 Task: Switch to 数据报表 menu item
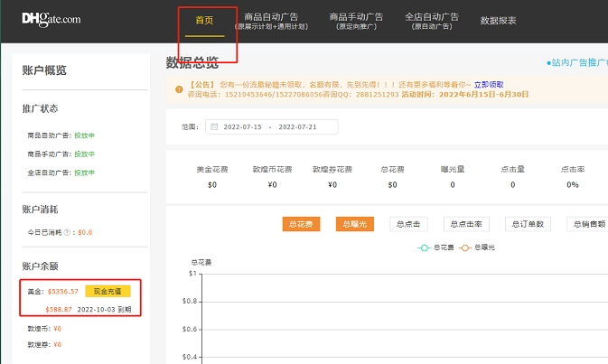499,20
